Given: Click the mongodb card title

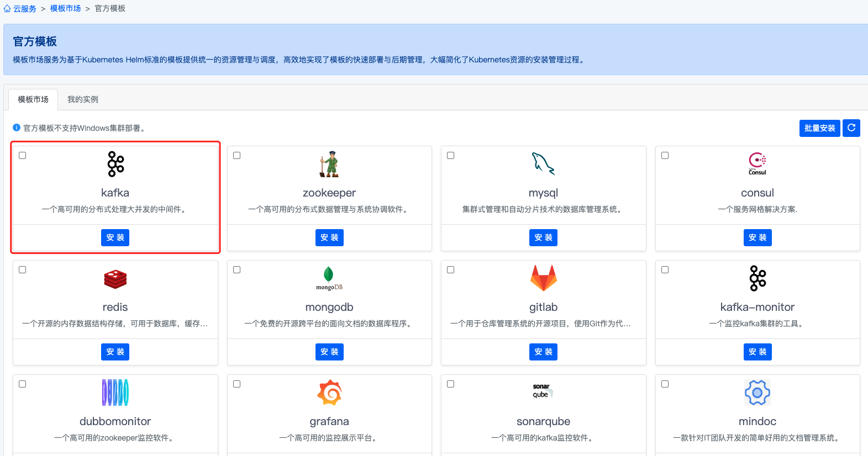Looking at the screenshot, I should click(329, 307).
